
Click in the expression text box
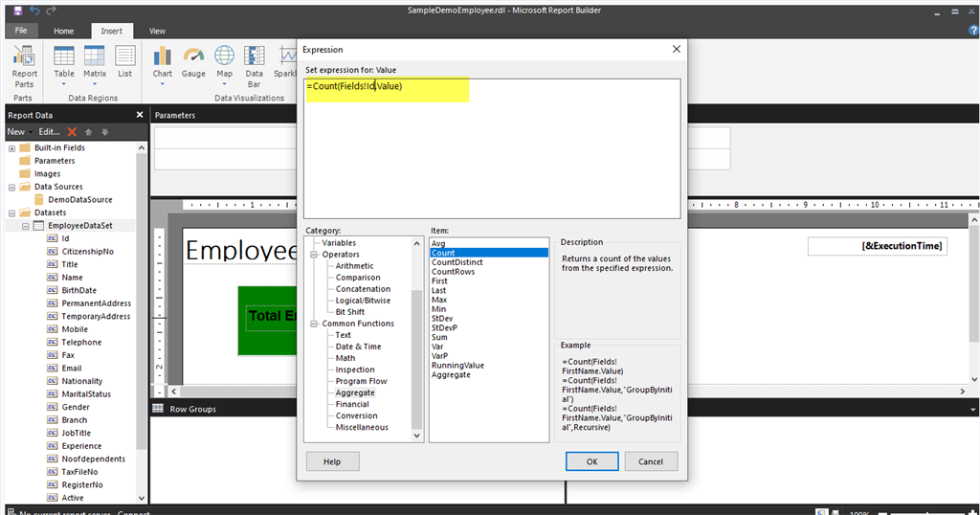492,148
